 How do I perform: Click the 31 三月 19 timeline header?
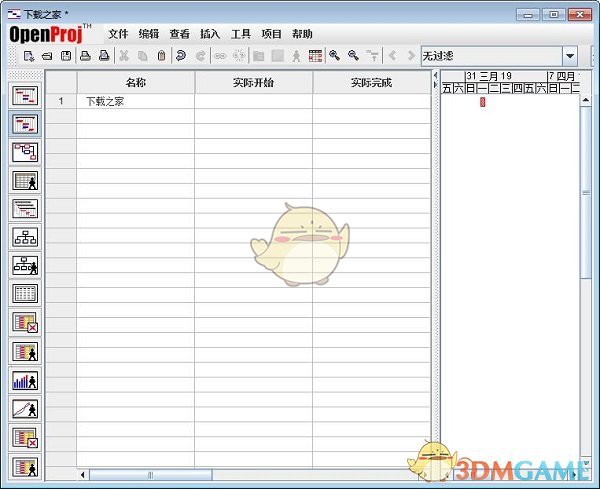pyautogui.click(x=506, y=76)
